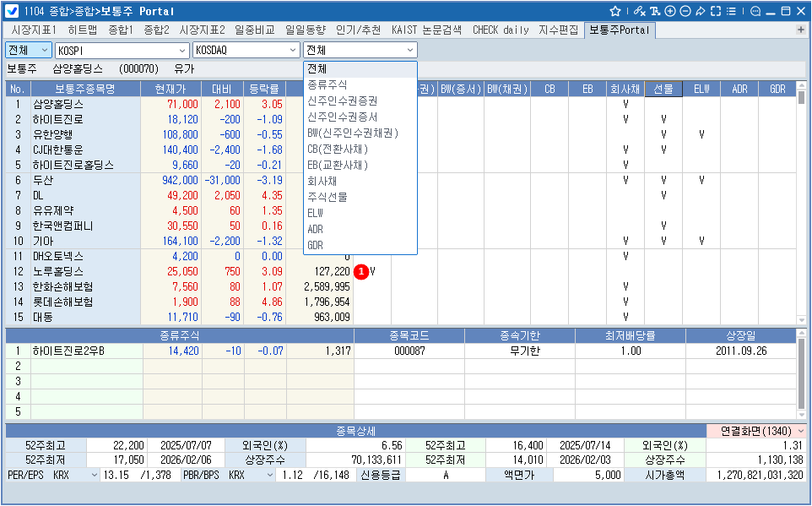Open the list menu icon in title bar
Image resolution: width=812 pixels, height=506 pixels.
(730, 11)
